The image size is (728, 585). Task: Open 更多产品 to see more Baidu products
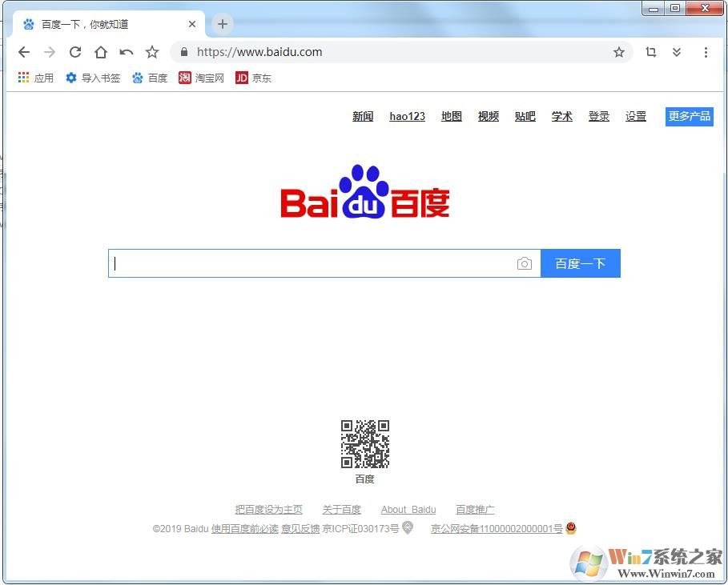click(x=689, y=116)
